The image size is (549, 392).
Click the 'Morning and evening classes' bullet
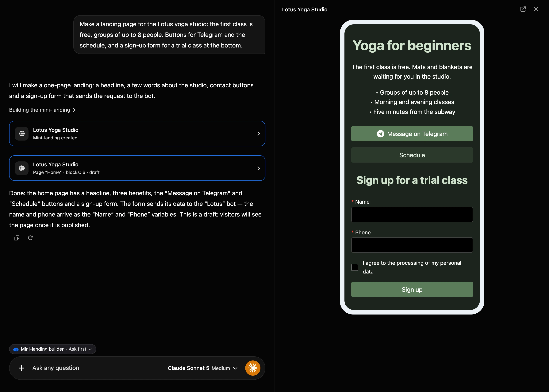coord(412,102)
